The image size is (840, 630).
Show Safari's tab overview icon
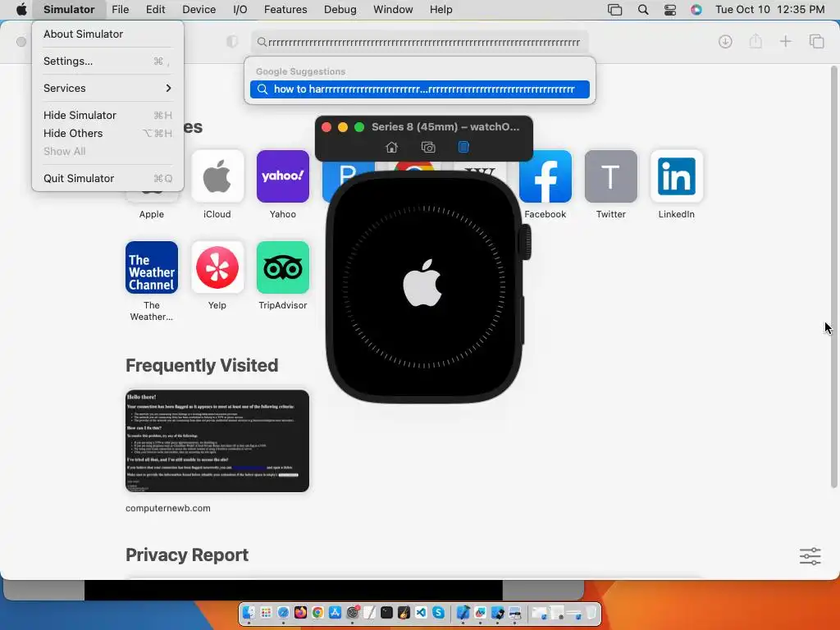pos(816,41)
